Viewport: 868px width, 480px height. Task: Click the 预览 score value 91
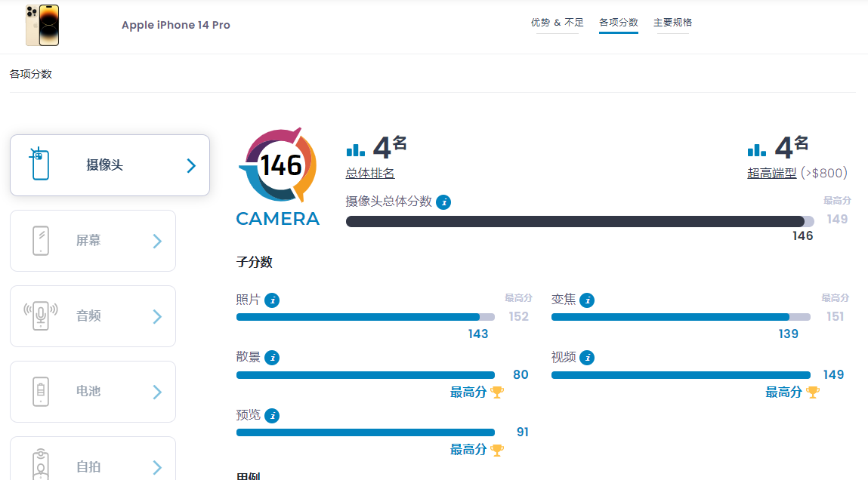click(523, 432)
